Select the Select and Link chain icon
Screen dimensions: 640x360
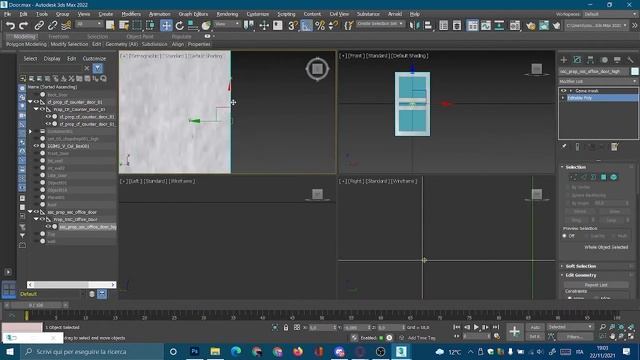click(39, 26)
